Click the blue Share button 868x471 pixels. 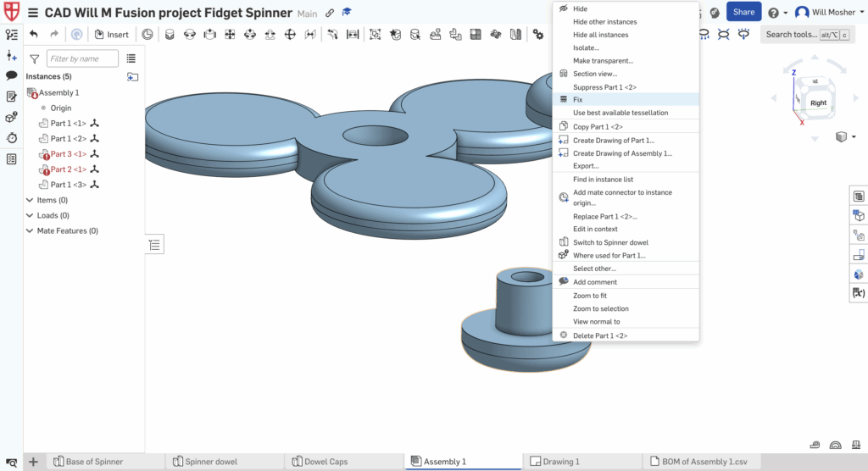743,13
